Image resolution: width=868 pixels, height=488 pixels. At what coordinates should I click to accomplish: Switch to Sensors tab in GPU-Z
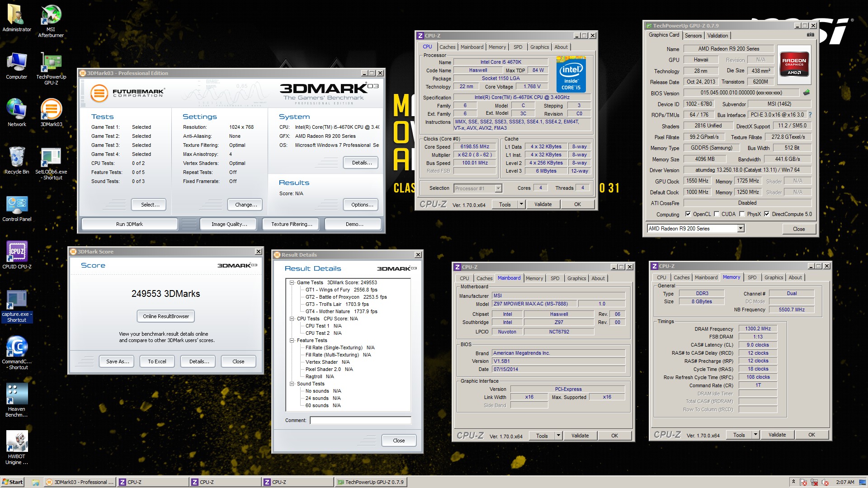[x=693, y=36]
